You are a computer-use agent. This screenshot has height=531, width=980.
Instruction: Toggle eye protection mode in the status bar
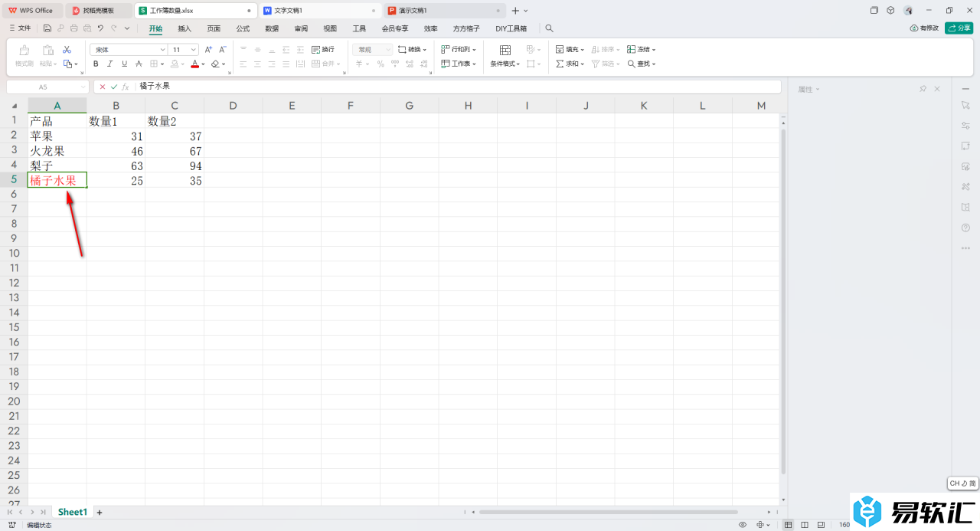pos(743,524)
